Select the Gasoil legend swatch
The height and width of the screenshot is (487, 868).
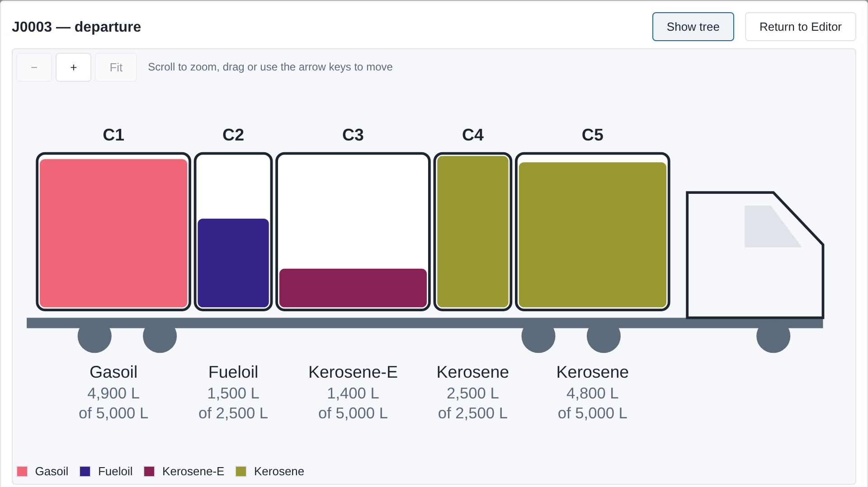pos(22,471)
